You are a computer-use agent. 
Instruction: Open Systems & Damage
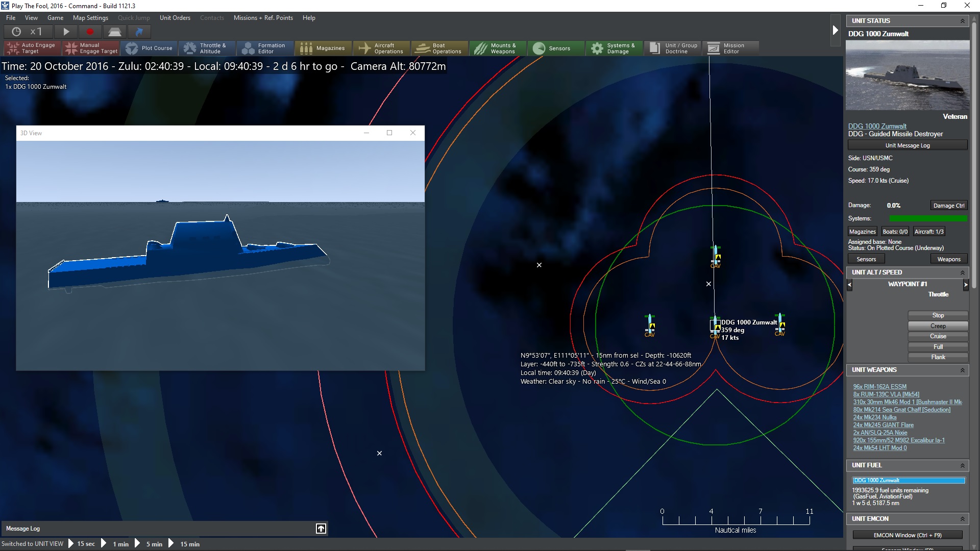[x=615, y=48]
